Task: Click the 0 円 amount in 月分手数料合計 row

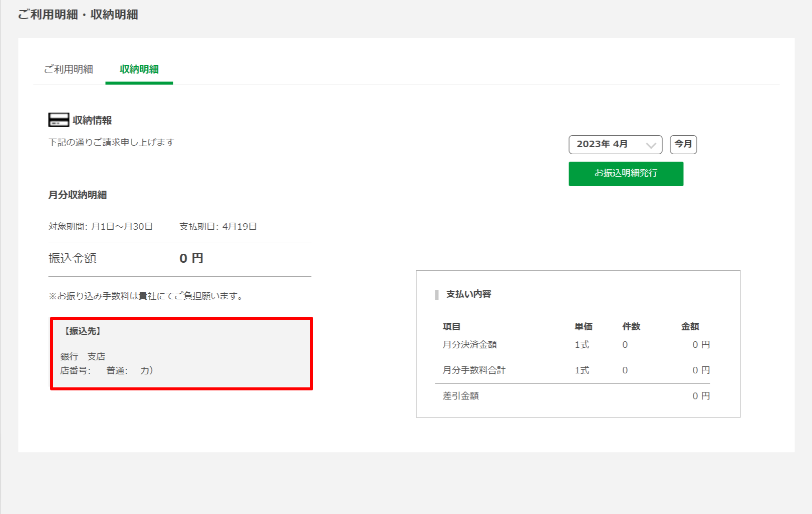Action: [701, 370]
